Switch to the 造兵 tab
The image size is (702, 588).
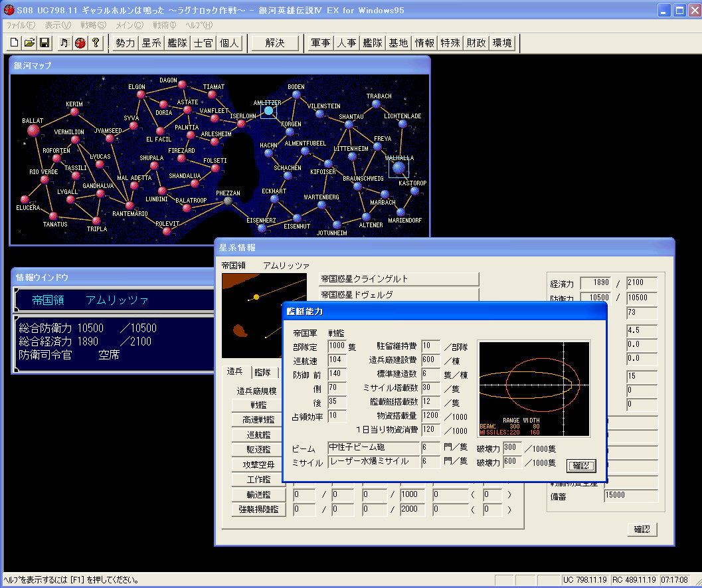point(234,371)
